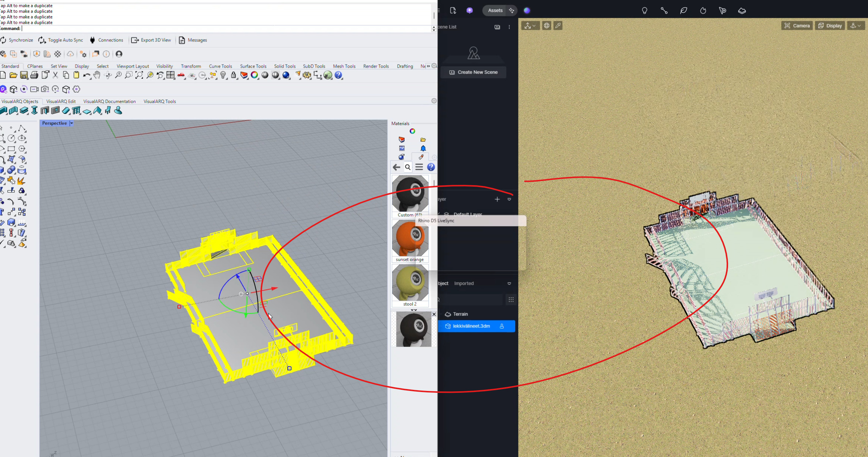This screenshot has height=457, width=868.
Task: Switch to VisualARQ Edit tab
Action: click(x=61, y=101)
